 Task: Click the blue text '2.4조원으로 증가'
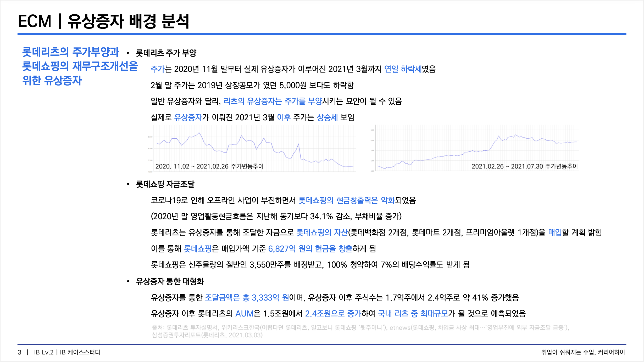click(x=333, y=314)
